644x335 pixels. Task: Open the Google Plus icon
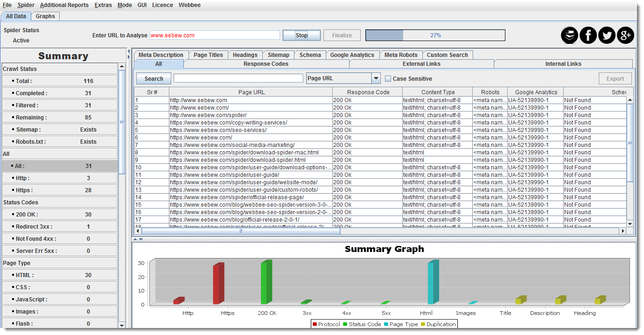tap(625, 35)
